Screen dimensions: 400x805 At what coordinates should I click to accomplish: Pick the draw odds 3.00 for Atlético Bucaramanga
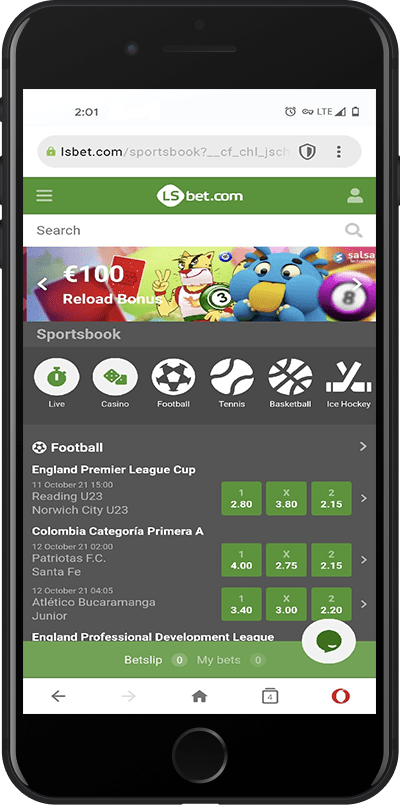(x=287, y=604)
